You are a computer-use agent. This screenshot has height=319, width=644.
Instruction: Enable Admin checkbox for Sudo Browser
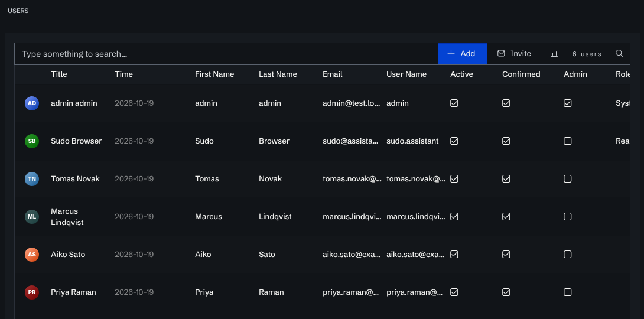[568, 141]
